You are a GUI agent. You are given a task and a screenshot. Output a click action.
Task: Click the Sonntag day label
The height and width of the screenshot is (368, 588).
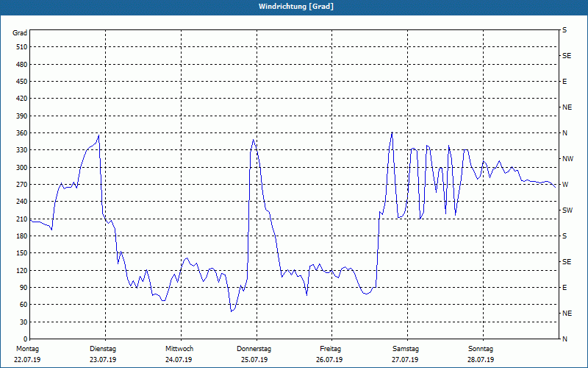tap(481, 349)
